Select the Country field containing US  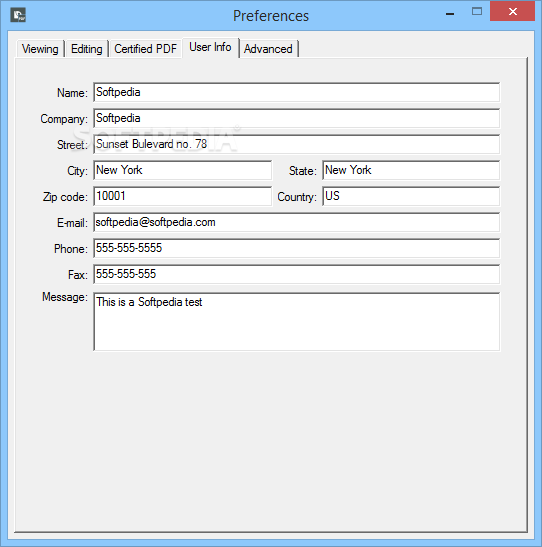click(411, 196)
